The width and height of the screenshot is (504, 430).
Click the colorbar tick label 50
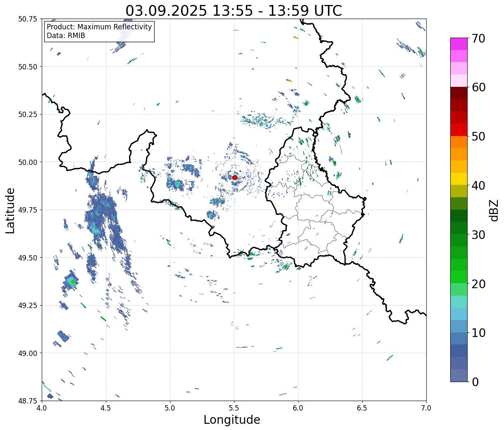[478, 136]
